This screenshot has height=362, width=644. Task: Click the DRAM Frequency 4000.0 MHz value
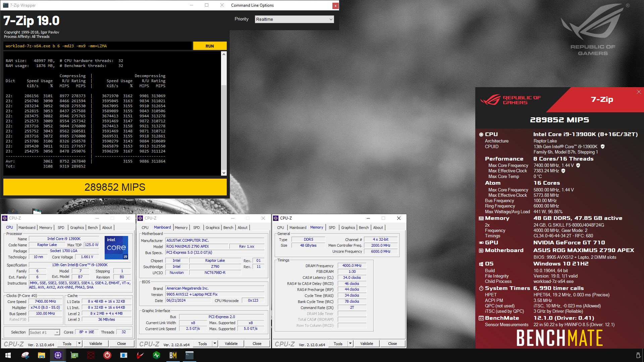(x=352, y=266)
